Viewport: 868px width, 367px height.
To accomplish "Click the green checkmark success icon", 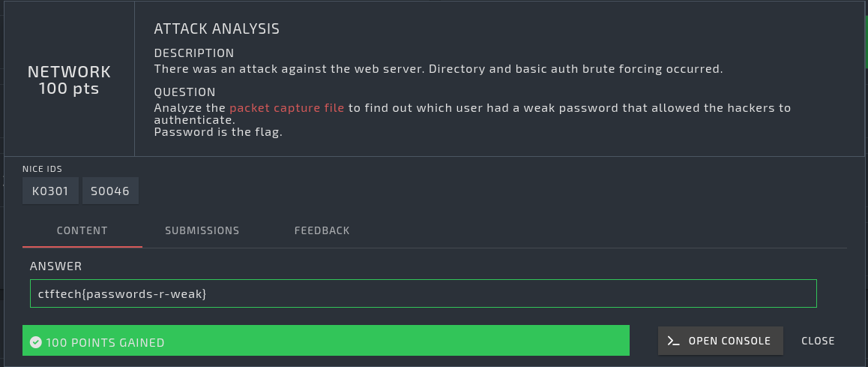I will 35,342.
